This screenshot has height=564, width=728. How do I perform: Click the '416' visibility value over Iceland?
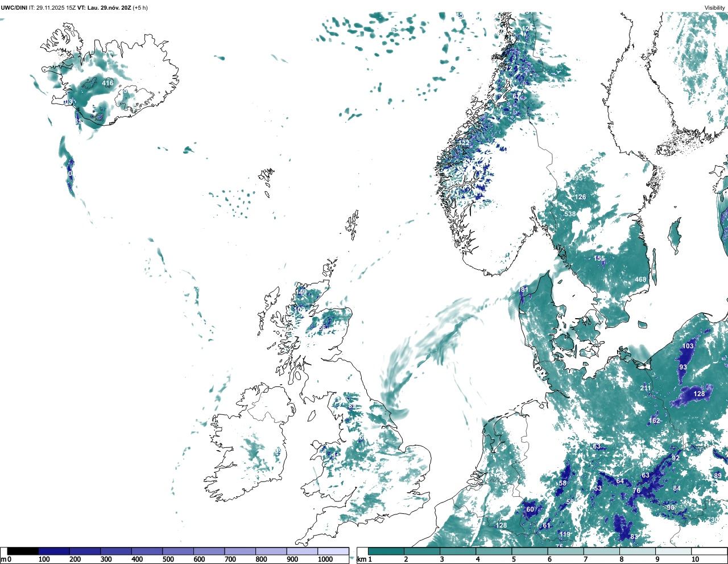107,83
